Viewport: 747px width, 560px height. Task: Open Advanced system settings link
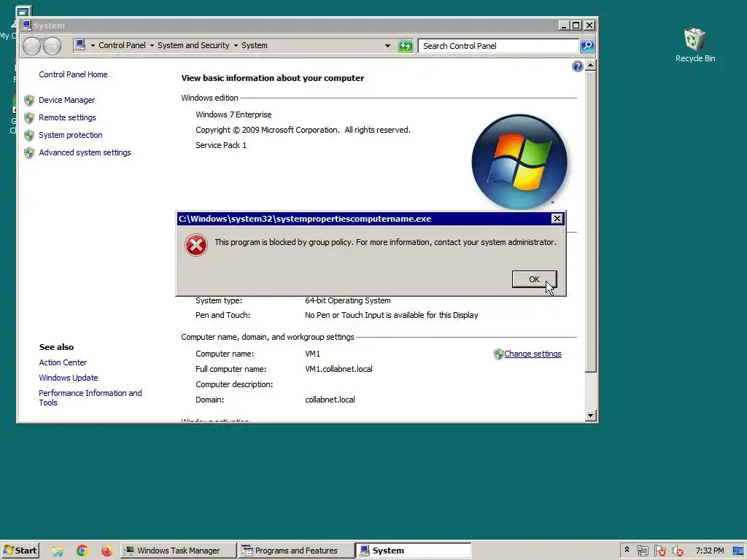click(x=85, y=153)
